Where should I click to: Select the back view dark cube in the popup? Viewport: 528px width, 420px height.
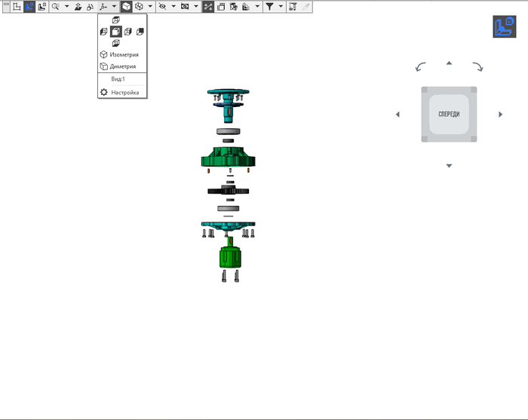click(x=140, y=32)
